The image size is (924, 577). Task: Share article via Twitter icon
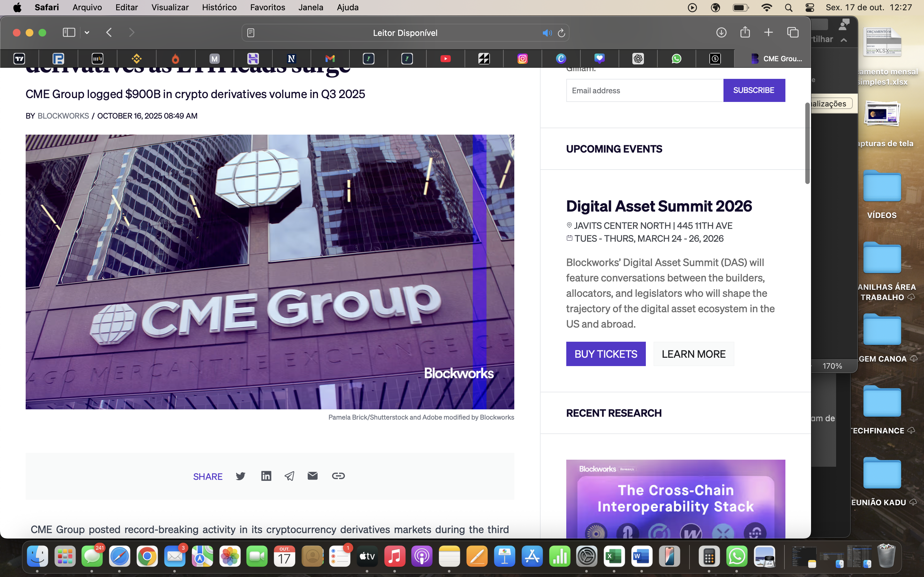[241, 476]
